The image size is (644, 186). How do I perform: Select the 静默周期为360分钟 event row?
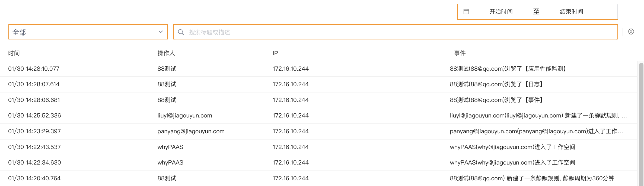point(318,178)
